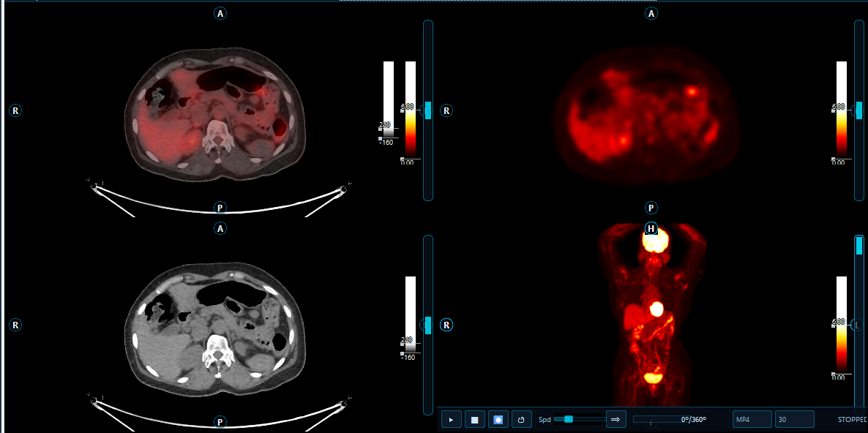The width and height of the screenshot is (868, 433).
Task: Click the A marker atop the CT view
Action: point(220,227)
